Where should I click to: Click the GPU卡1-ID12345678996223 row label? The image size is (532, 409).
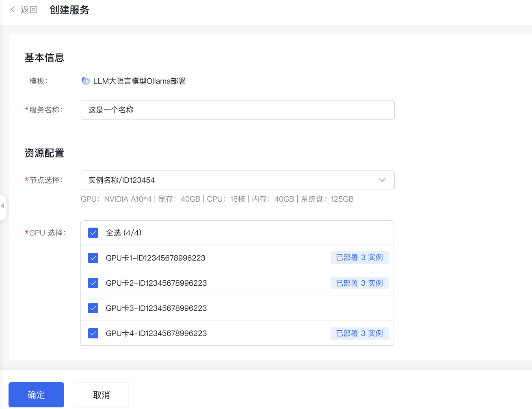tap(156, 258)
